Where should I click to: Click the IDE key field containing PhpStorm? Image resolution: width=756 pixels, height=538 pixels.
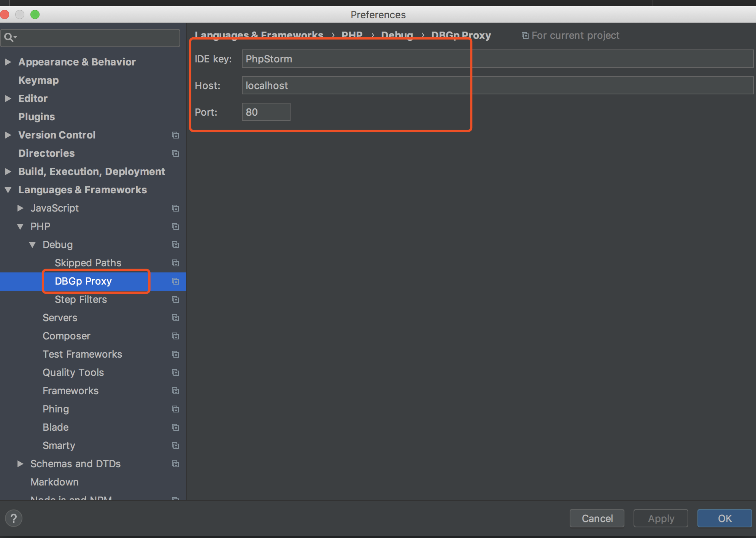click(x=497, y=59)
